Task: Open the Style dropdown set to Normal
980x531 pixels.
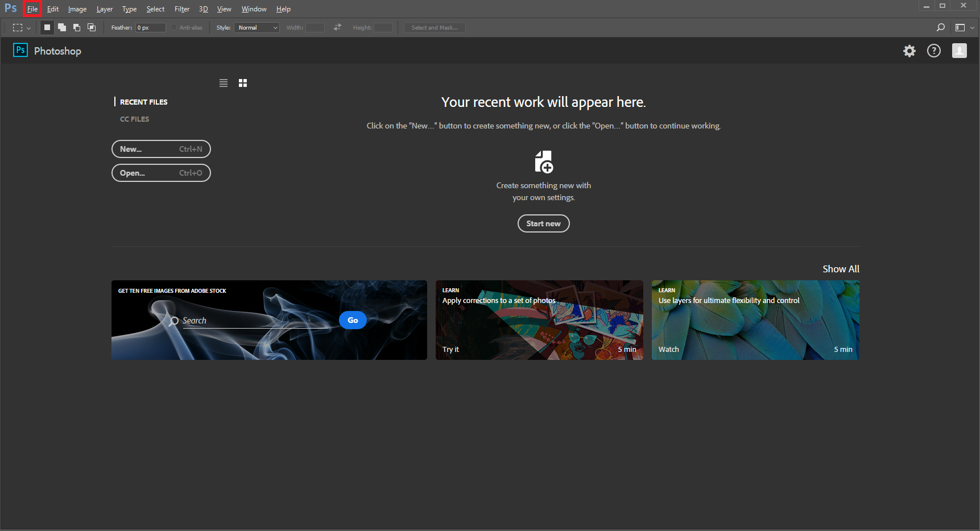Action: point(257,27)
